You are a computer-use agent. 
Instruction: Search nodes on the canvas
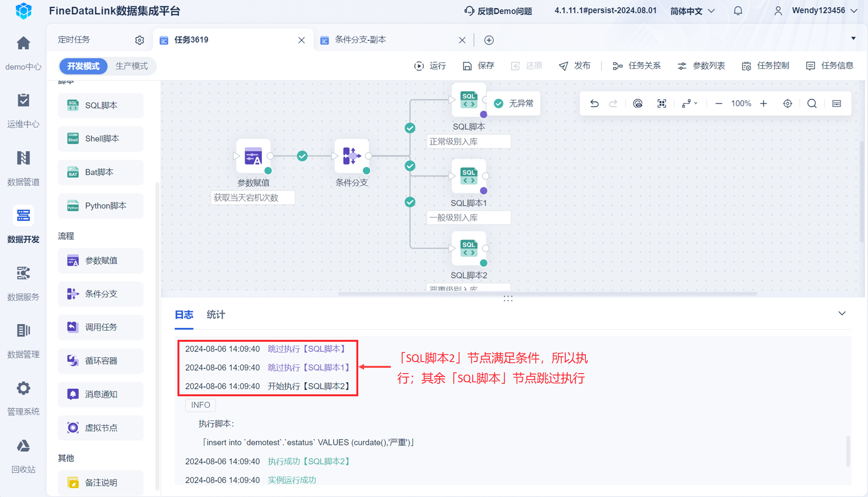pos(812,104)
